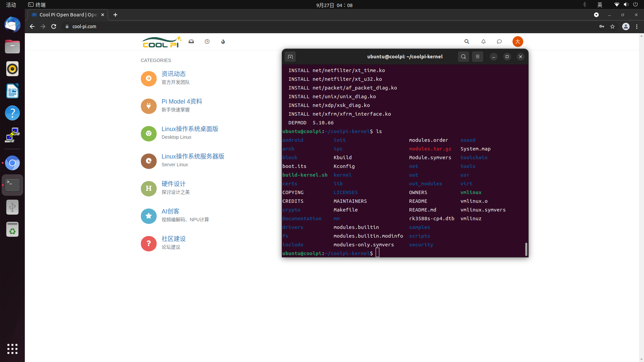This screenshot has height=362, width=644.
Task: Launch Rhythmbox from the dock
Action: click(x=12, y=69)
